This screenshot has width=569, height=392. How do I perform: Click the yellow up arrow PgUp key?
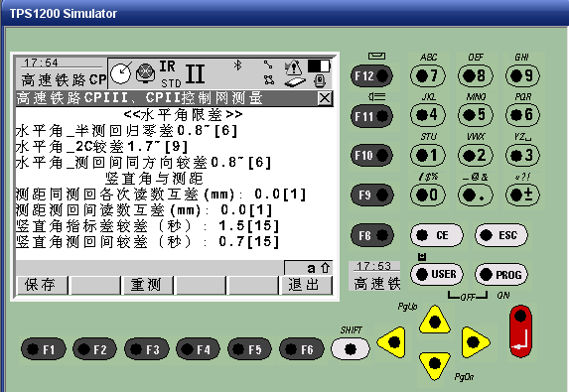pos(435,320)
